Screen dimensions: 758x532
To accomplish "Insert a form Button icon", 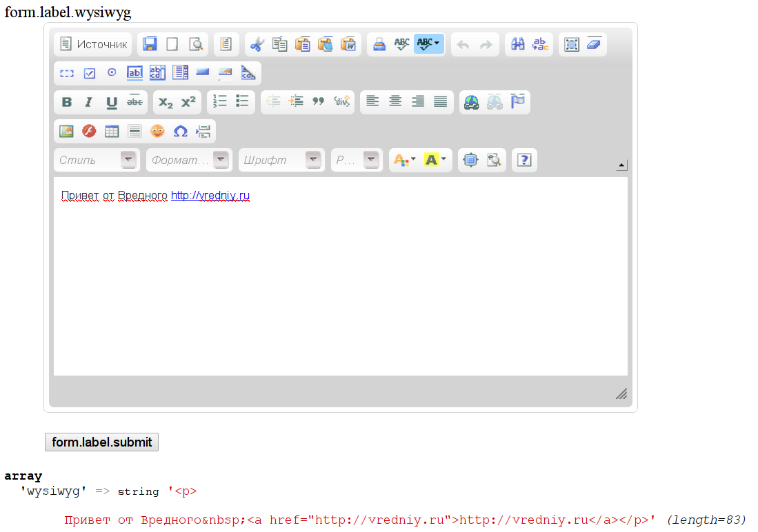I will pyautogui.click(x=203, y=72).
